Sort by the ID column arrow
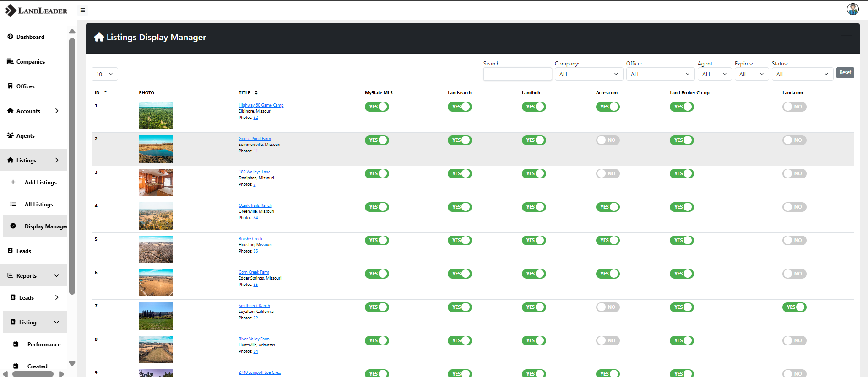 (105, 92)
